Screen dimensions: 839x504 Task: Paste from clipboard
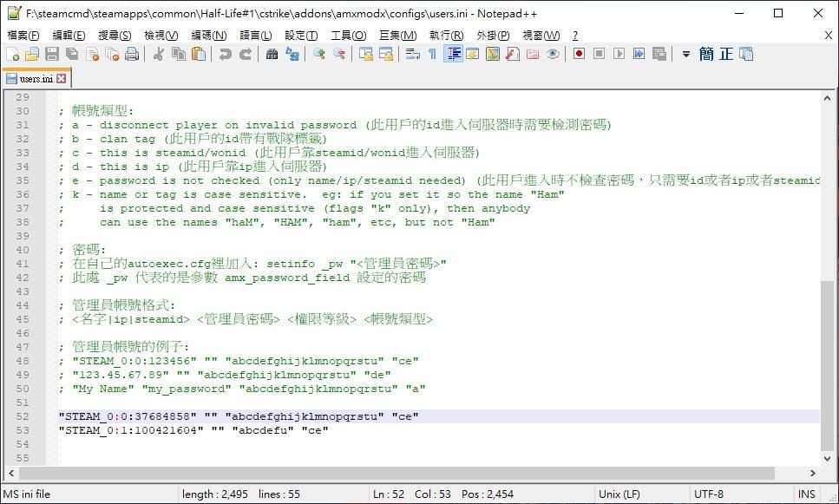[x=198, y=53]
